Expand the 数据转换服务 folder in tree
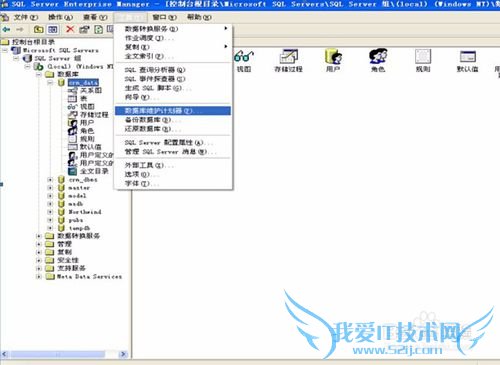The width and height of the screenshot is (500, 365). tap(39, 236)
